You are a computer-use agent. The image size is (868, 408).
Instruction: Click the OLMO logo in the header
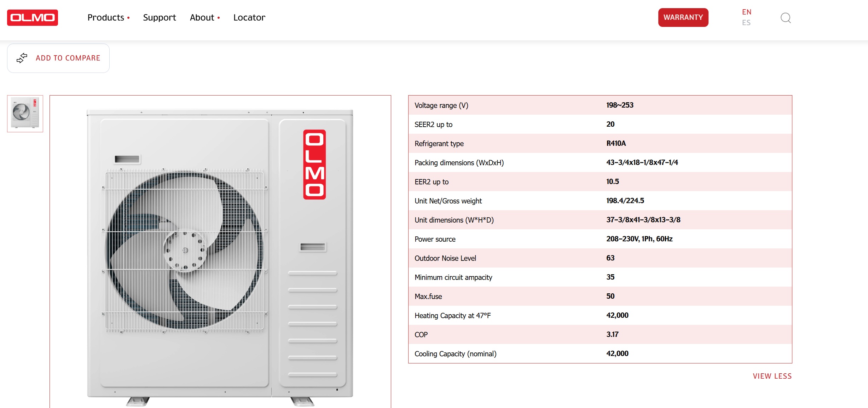point(33,17)
